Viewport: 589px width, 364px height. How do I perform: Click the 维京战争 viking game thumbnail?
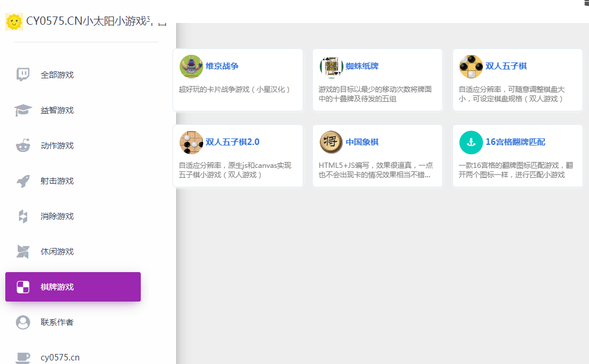click(x=191, y=67)
